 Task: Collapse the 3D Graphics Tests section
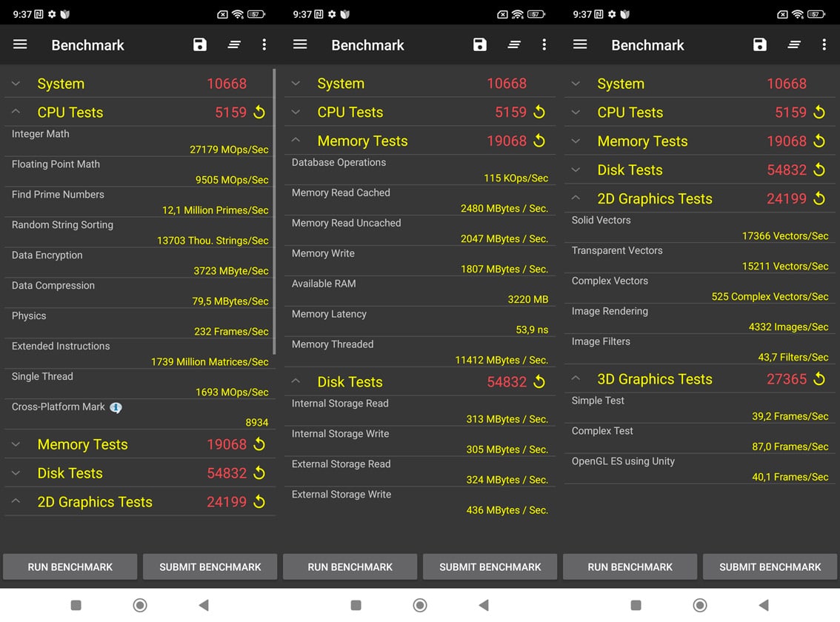pos(576,379)
